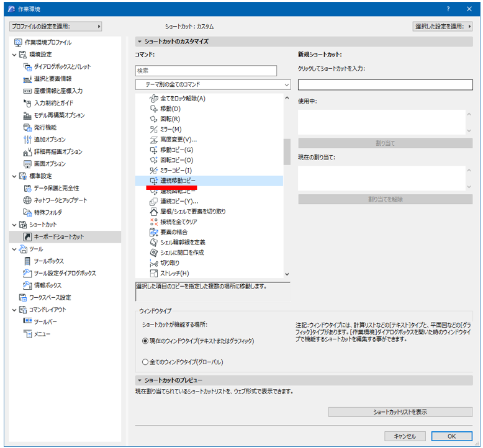Open 選択した設定を適用 dropdown
The width and height of the screenshot is (483, 448).
443,27
